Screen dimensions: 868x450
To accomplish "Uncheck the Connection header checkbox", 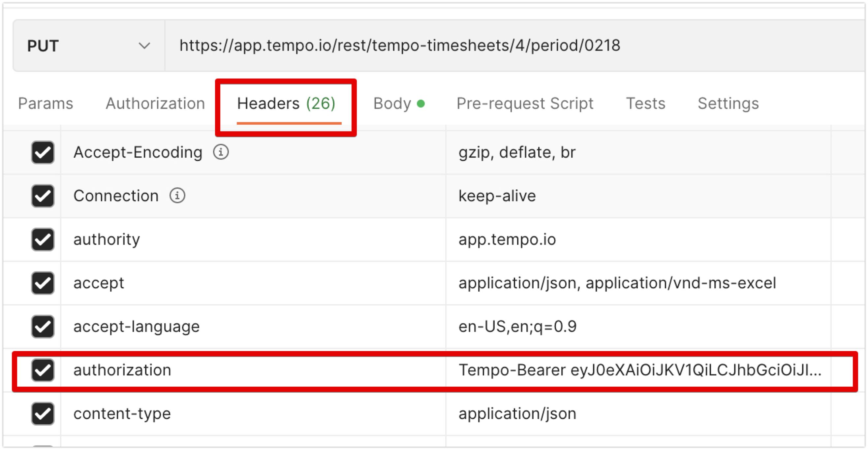I will coord(43,196).
